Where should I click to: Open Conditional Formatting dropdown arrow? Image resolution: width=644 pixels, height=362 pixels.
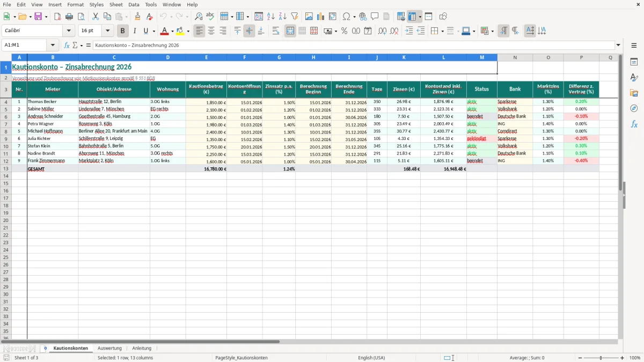pos(492,31)
